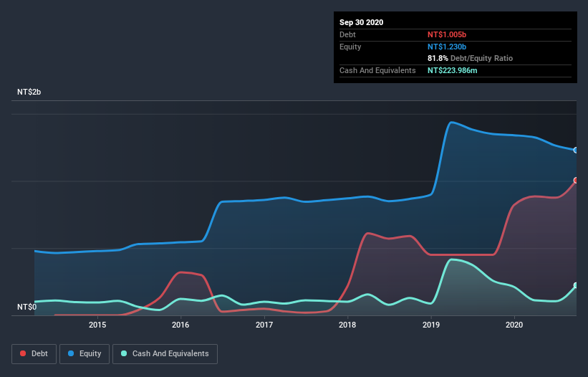Toggle the Equity legend button

85,354
